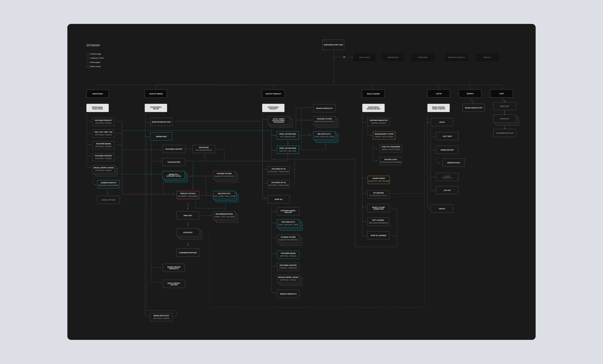
Task: Open the PRODUCT DETAILS node
Action: pos(188,195)
